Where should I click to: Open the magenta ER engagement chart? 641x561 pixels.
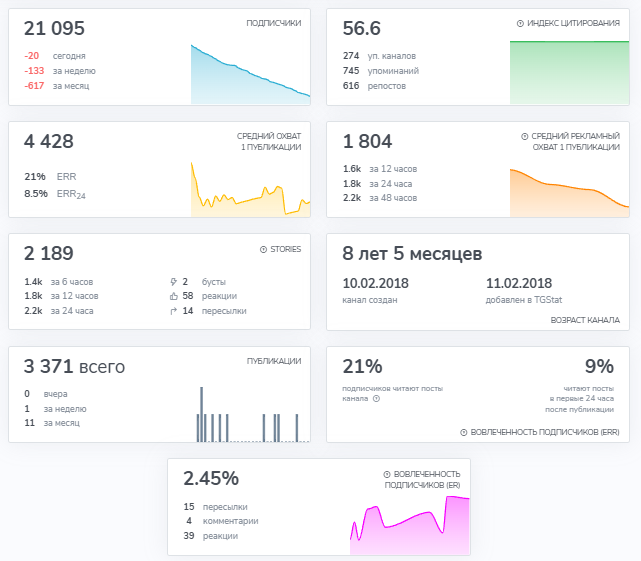[410, 525]
